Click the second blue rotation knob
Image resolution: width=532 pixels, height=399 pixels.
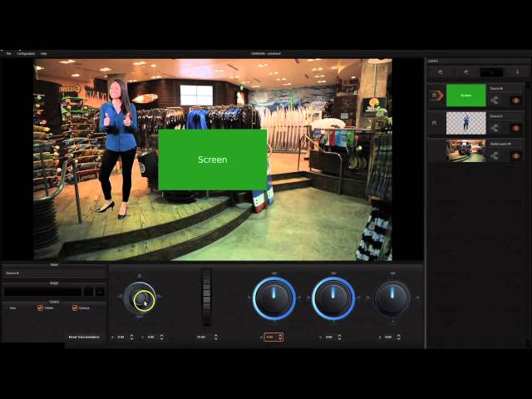[333, 298]
